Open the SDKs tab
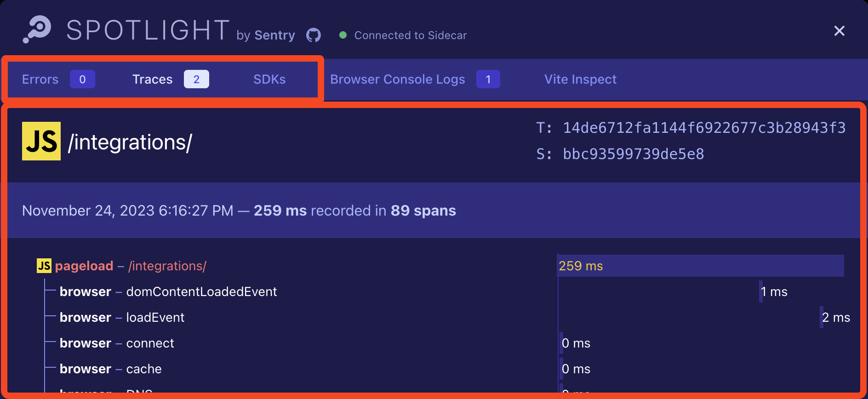Image resolution: width=868 pixels, height=399 pixels. (x=269, y=79)
